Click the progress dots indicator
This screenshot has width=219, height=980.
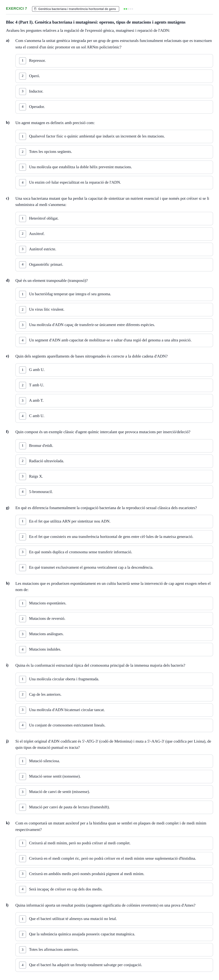coord(128,9)
